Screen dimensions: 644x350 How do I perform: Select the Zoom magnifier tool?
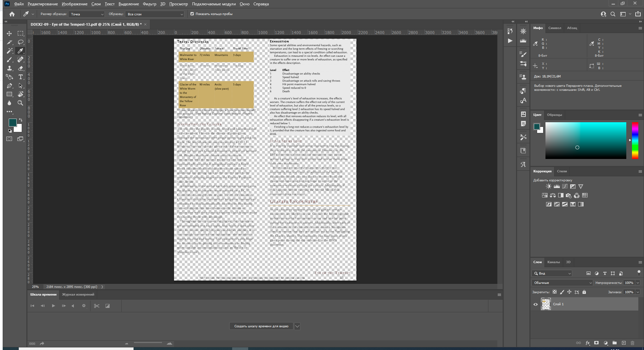pos(20,103)
